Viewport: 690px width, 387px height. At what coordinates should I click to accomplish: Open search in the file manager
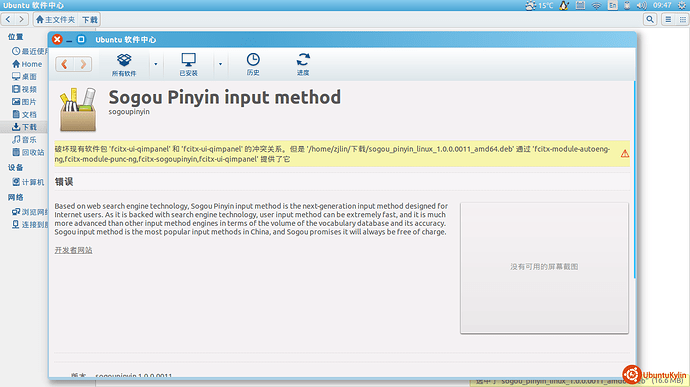tap(650, 19)
